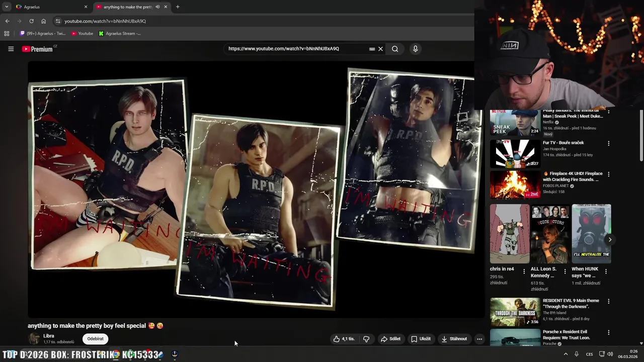This screenshot has width=644, height=362.
Task: Close the Agraelus tab
Action: point(86,7)
